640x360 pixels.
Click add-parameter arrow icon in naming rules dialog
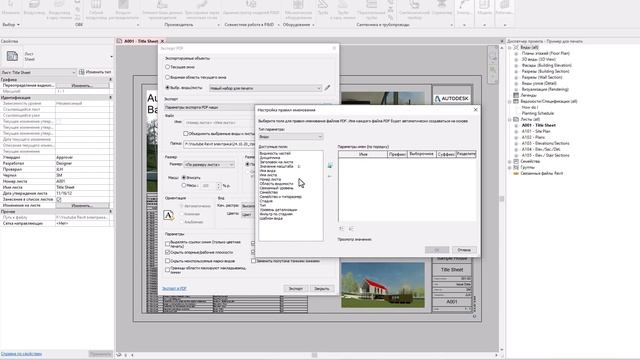pyautogui.click(x=330, y=166)
